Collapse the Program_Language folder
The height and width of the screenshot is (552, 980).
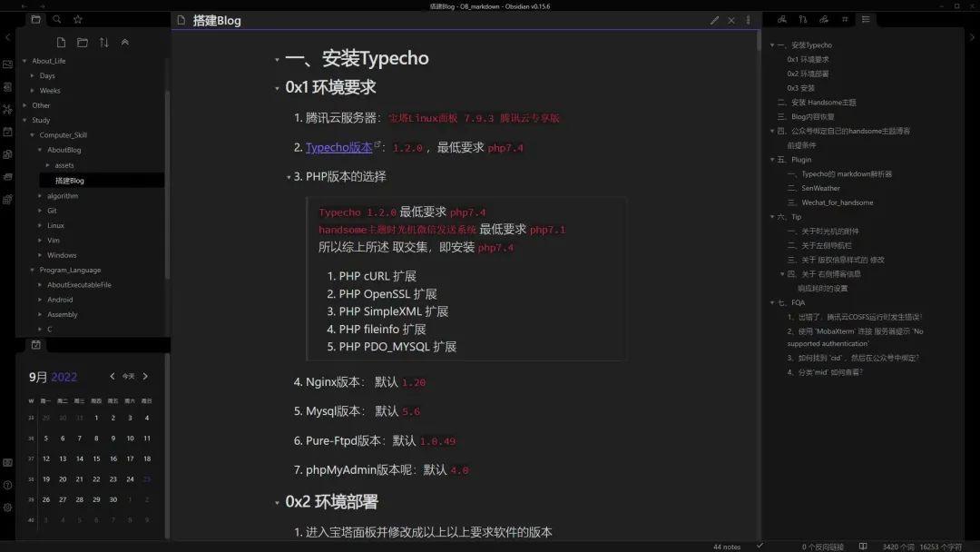point(32,270)
